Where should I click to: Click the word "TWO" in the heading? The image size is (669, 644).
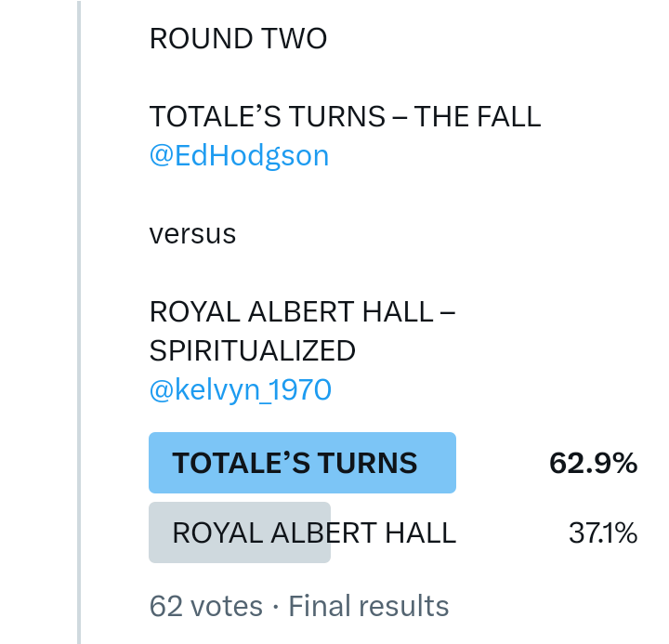295,39
